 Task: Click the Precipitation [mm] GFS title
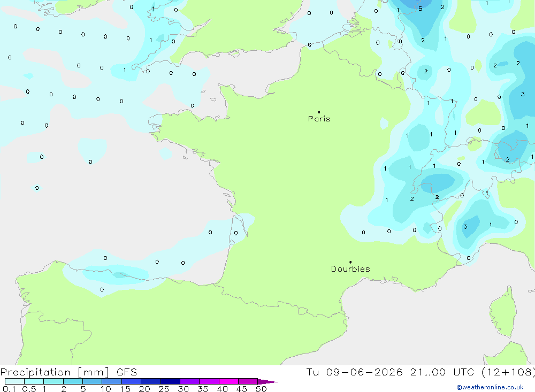(x=68, y=372)
